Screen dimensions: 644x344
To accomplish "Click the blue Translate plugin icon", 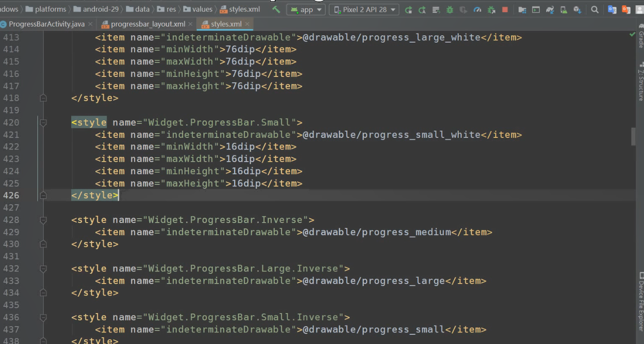I will 612,10.
